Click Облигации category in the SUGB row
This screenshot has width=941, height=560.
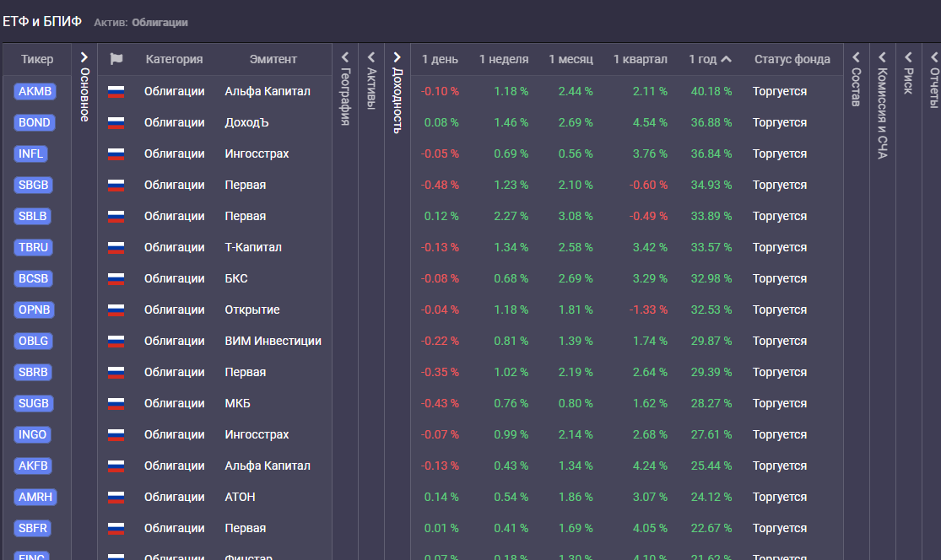pos(174,403)
